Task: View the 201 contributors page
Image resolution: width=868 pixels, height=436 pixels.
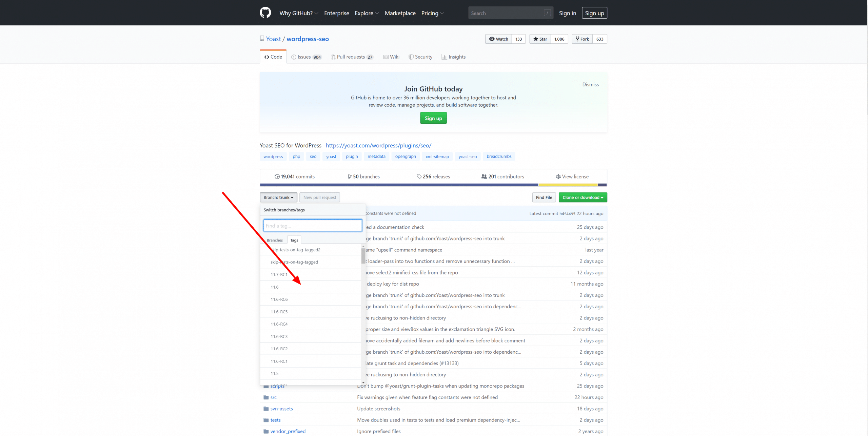Action: pyautogui.click(x=503, y=177)
